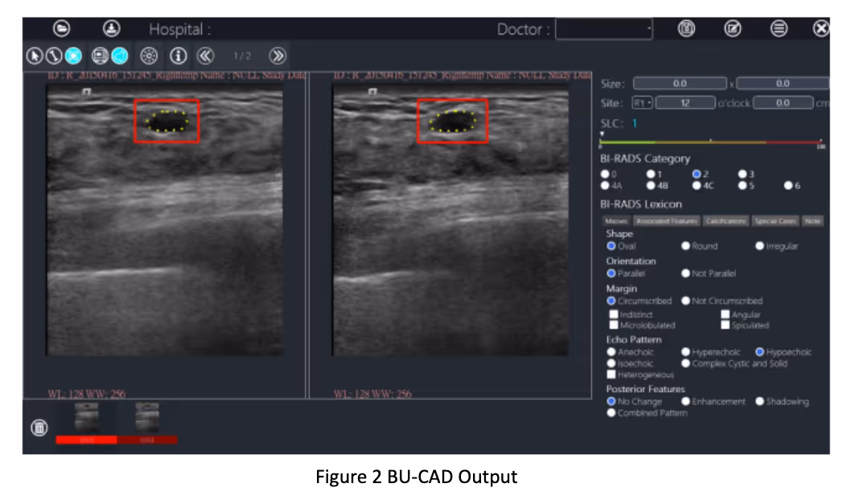868x496 pixels.
Task: Check the Spiculated margin box
Action: tap(725, 325)
